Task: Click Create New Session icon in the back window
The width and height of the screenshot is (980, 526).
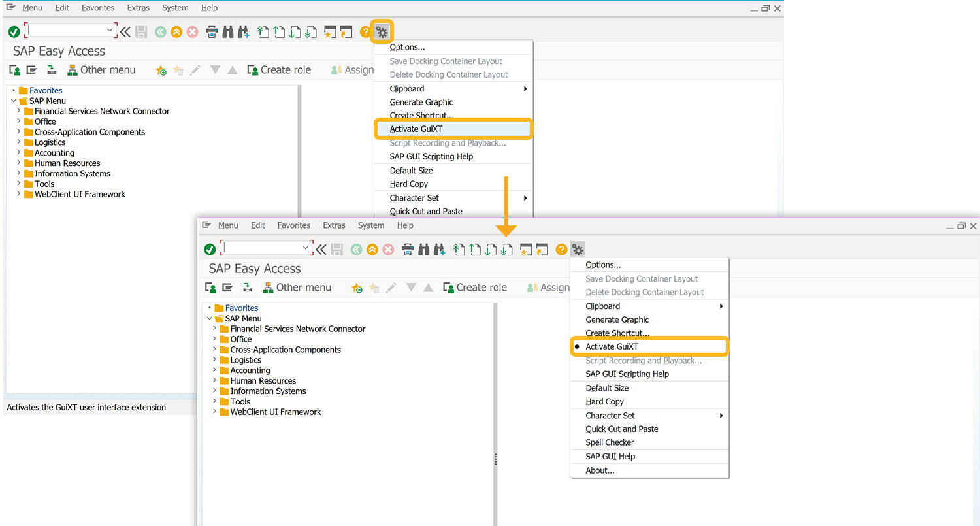Action: 330,31
